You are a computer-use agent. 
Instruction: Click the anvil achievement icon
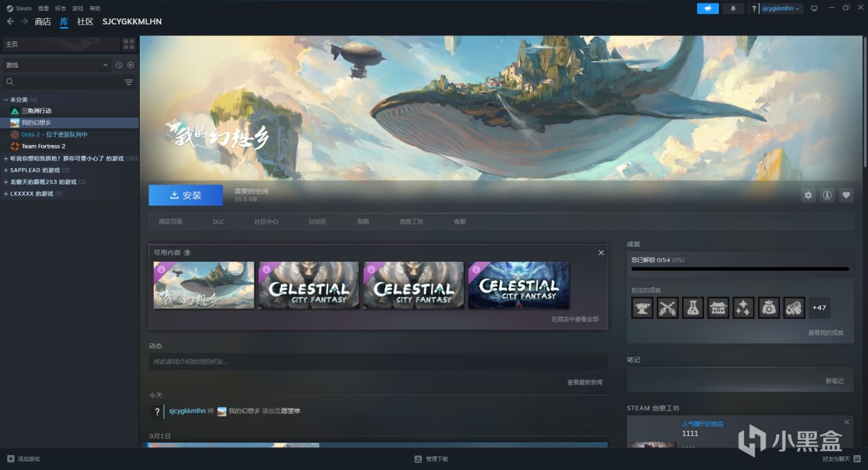(642, 308)
